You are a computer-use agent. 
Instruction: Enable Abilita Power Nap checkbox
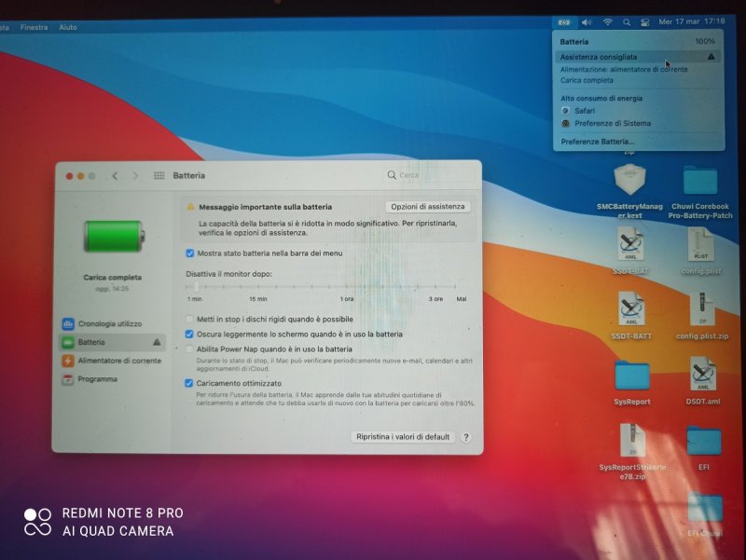tap(189, 349)
